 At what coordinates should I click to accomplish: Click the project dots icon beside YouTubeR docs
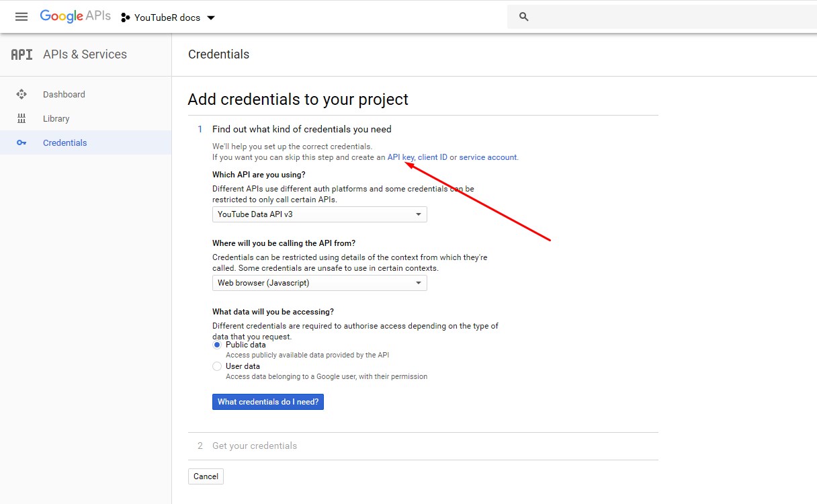(x=126, y=17)
